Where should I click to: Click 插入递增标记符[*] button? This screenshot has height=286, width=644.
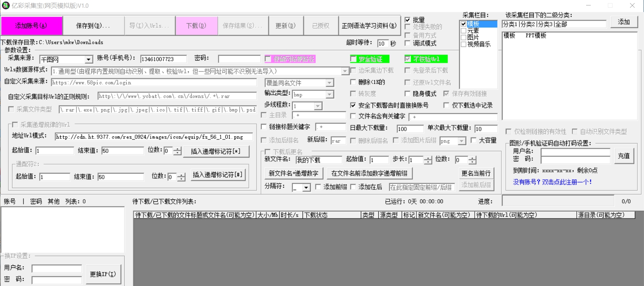(216, 151)
